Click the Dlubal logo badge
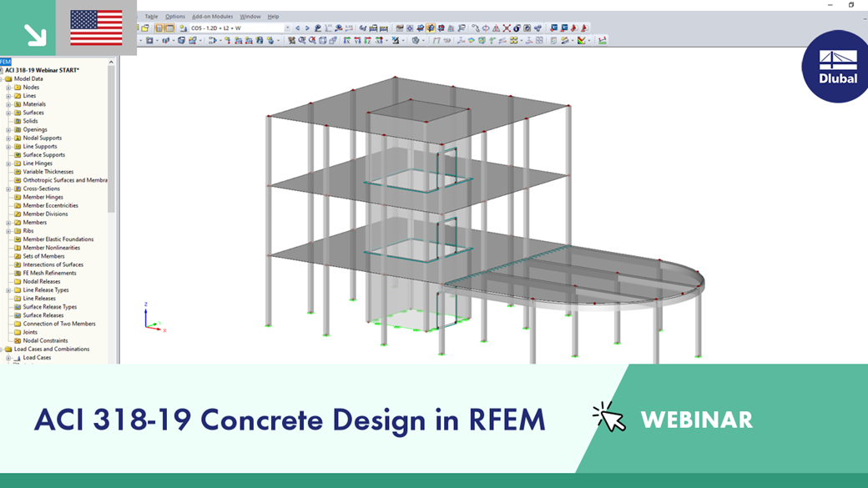This screenshot has height=488, width=868. point(837,67)
